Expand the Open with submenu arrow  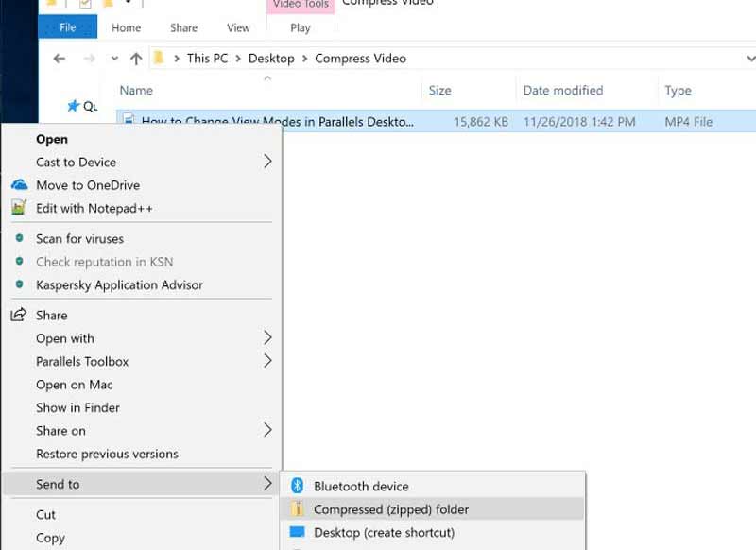tap(267, 338)
